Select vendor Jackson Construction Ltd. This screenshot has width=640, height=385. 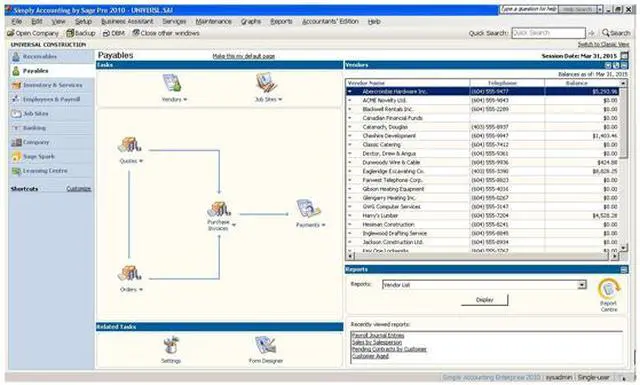[x=393, y=242]
